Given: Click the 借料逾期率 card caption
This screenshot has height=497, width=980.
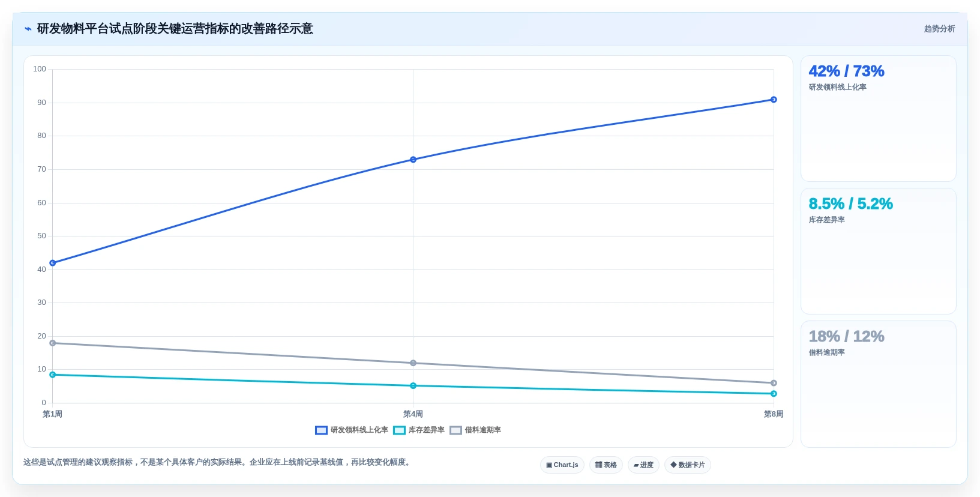Looking at the screenshot, I should tap(826, 352).
